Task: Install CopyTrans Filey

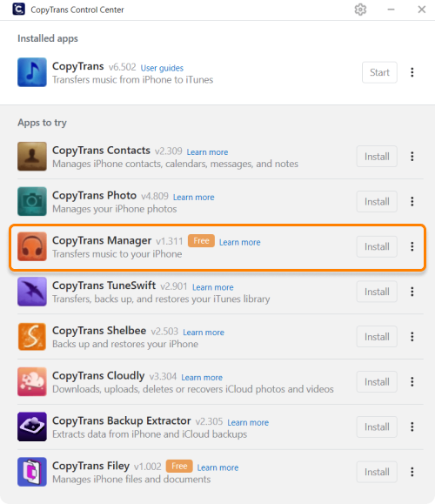Action: pyautogui.click(x=377, y=472)
